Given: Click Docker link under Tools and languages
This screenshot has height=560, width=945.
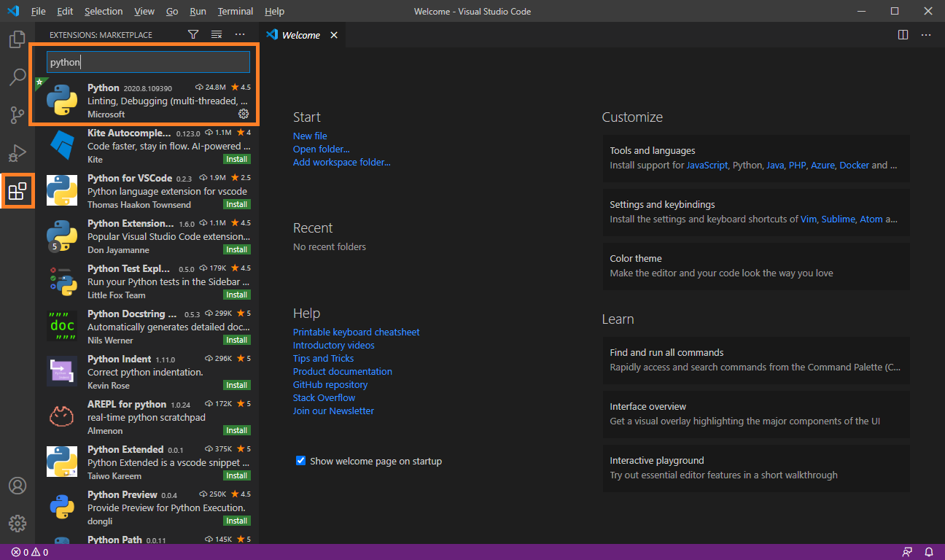Looking at the screenshot, I should [855, 165].
